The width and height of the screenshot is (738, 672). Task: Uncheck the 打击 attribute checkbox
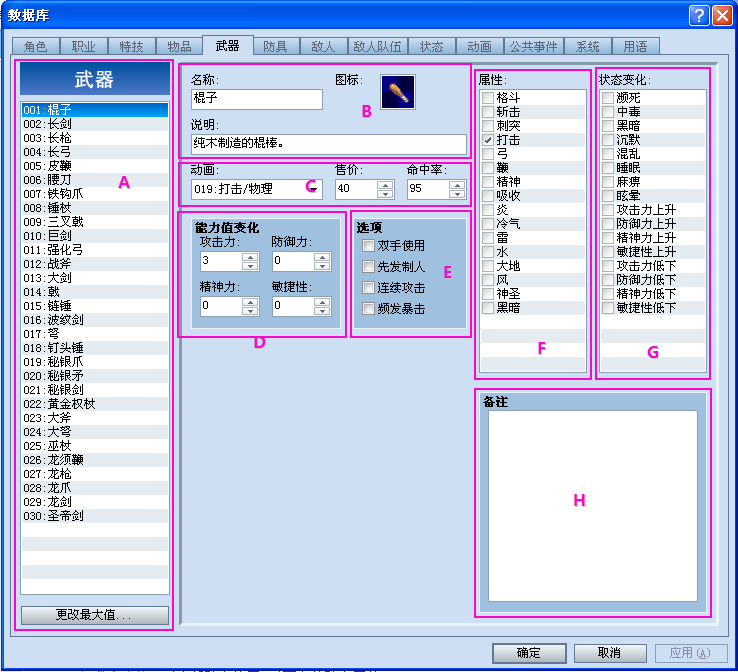click(x=488, y=140)
